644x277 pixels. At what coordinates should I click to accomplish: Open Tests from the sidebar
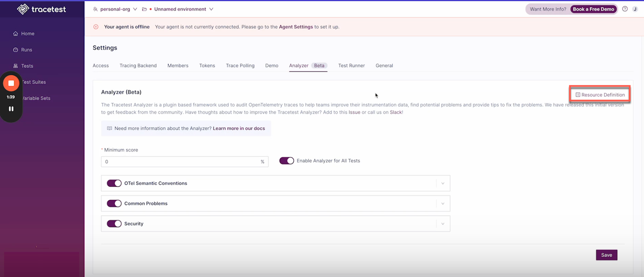23,66
